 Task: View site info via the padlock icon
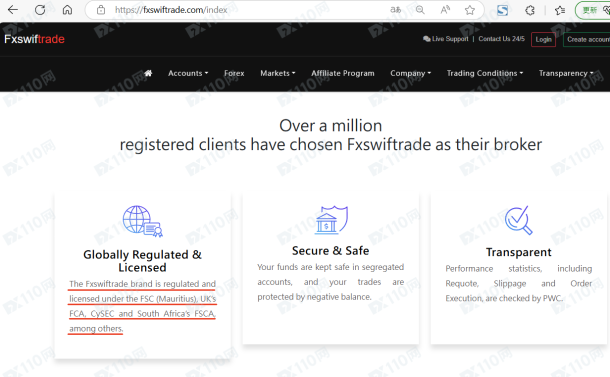[101, 10]
